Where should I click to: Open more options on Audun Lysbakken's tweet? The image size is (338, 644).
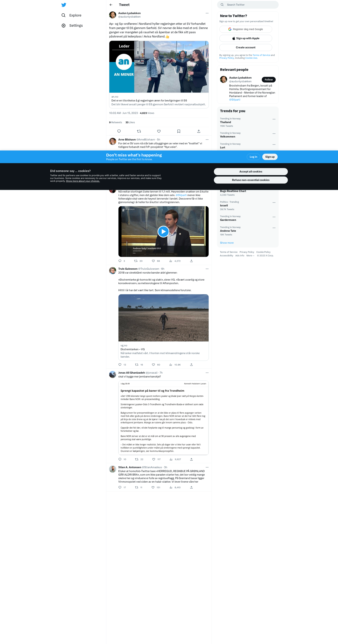pyautogui.click(x=207, y=13)
